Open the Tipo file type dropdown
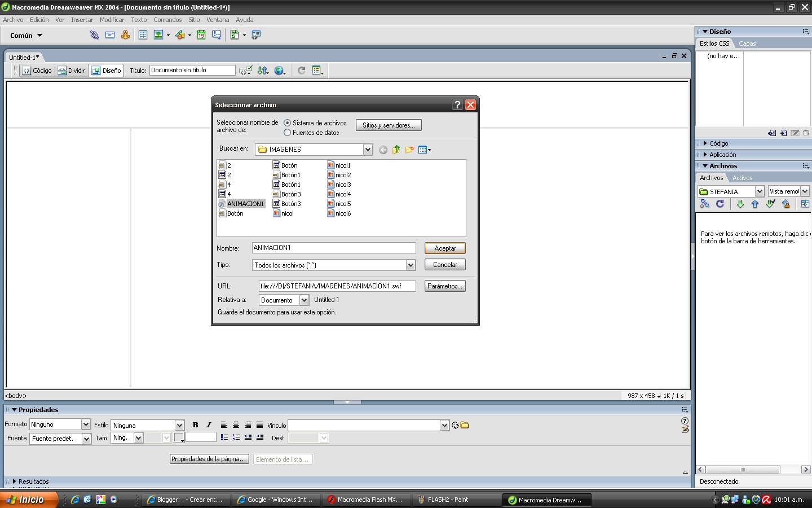The height and width of the screenshot is (508, 812). [411, 265]
